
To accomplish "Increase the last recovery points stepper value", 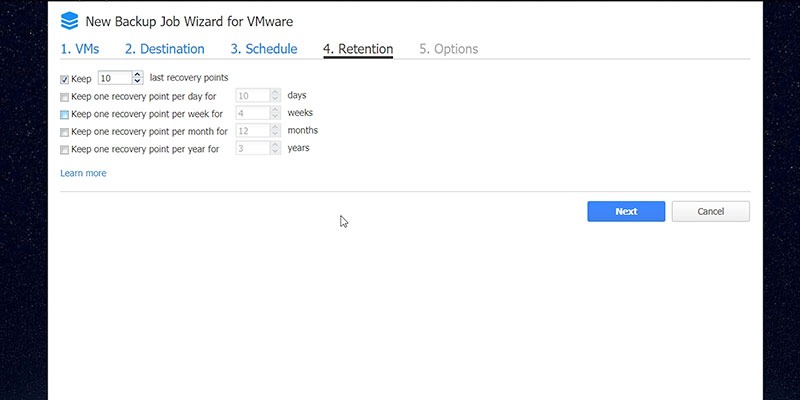I will pyautogui.click(x=137, y=74).
